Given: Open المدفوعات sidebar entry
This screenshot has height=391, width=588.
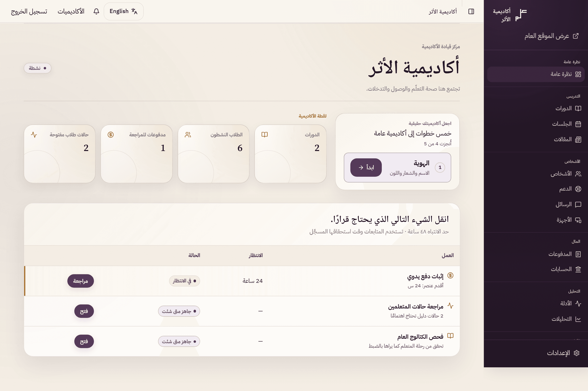Looking at the screenshot, I should point(536,254).
